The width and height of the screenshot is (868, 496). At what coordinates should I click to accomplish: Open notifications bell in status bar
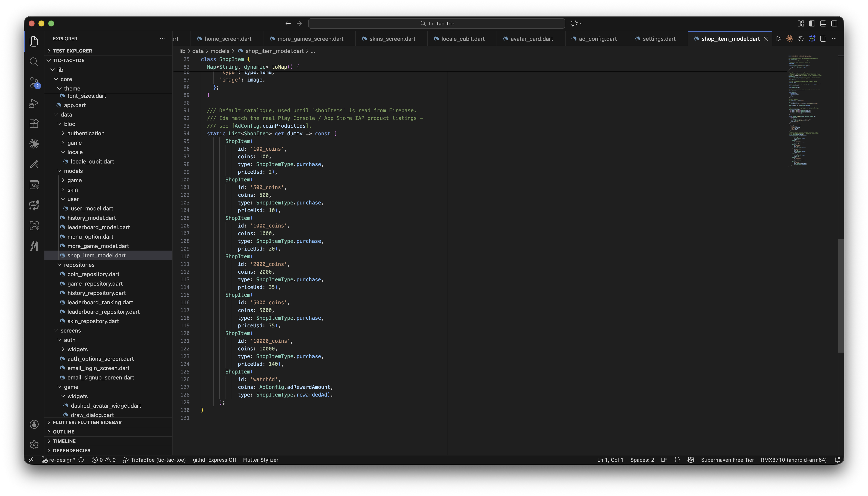(x=837, y=460)
